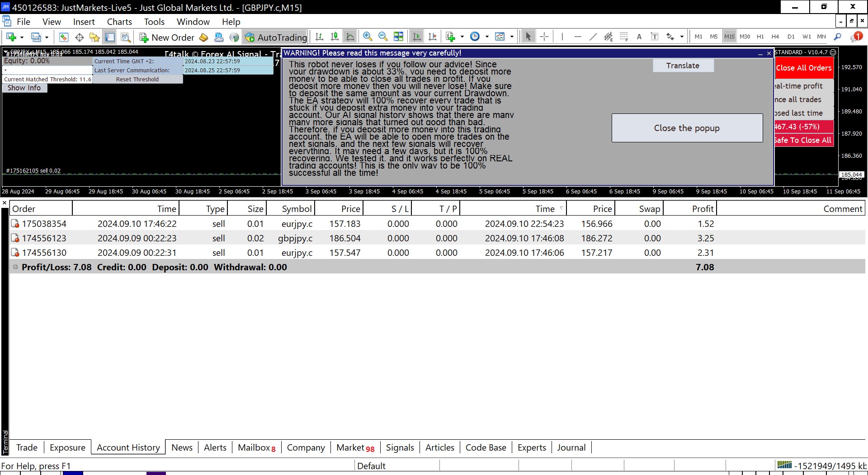The image size is (868, 475).
Task: Draw a trendline
Action: tap(593, 37)
